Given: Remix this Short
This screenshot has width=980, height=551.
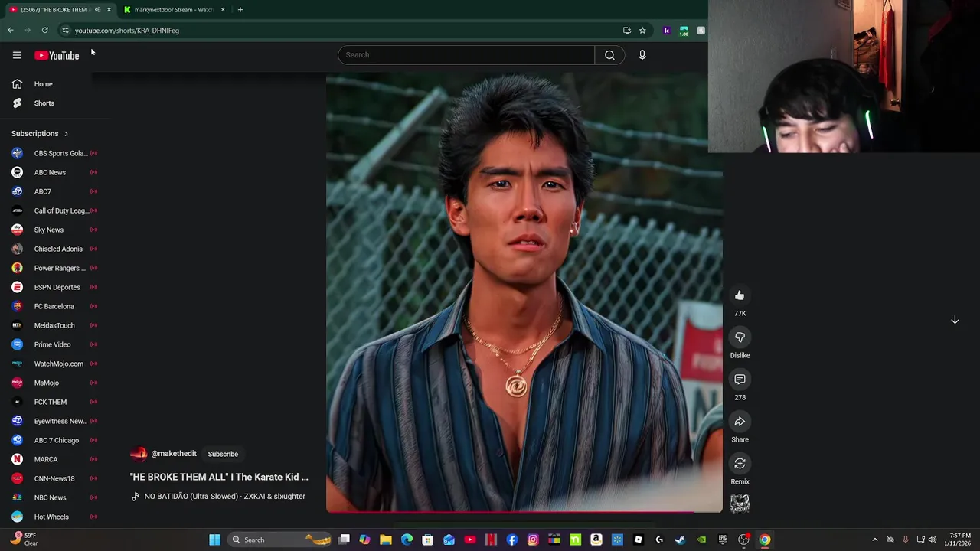Looking at the screenshot, I should click(740, 464).
